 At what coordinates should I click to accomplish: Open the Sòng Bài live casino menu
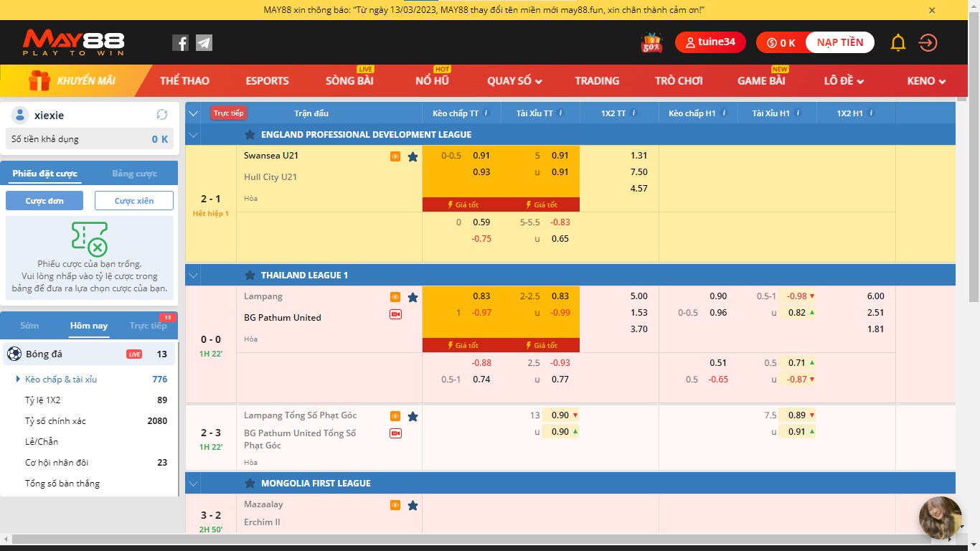click(349, 81)
